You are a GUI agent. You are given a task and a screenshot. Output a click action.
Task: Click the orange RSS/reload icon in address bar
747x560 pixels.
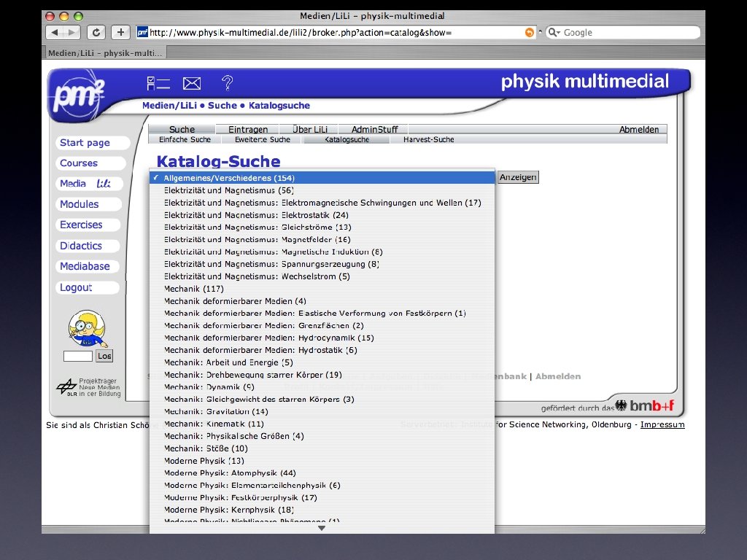[x=530, y=32]
